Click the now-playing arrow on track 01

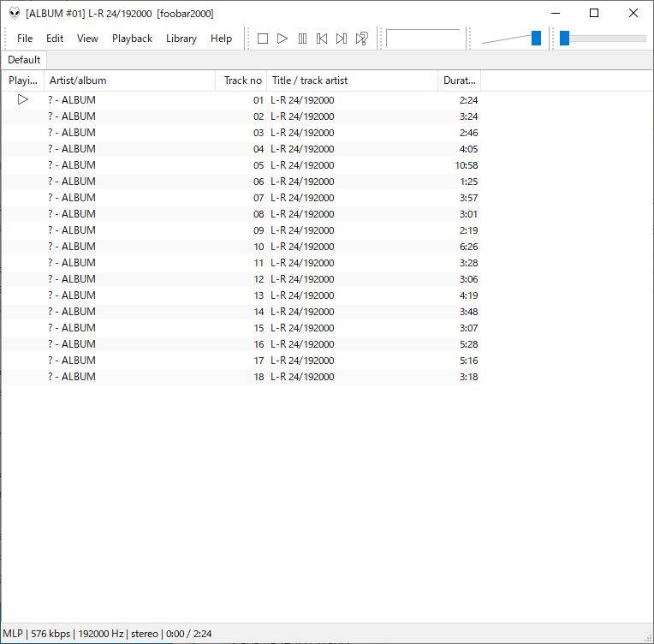pyautogui.click(x=23, y=99)
